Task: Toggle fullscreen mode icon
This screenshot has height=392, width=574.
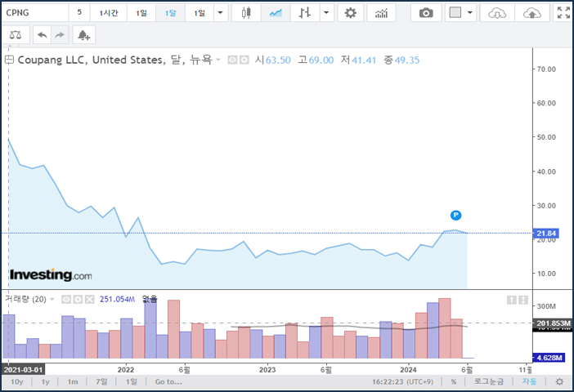Action: pyautogui.click(x=563, y=13)
